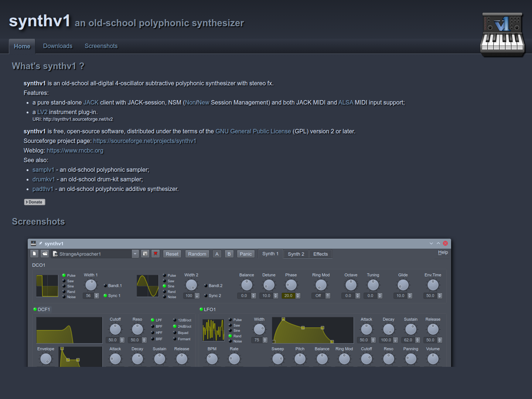Screen dimensions: 532x399
Task: Toggle the Sync 2 indicator
Action: click(212, 296)
